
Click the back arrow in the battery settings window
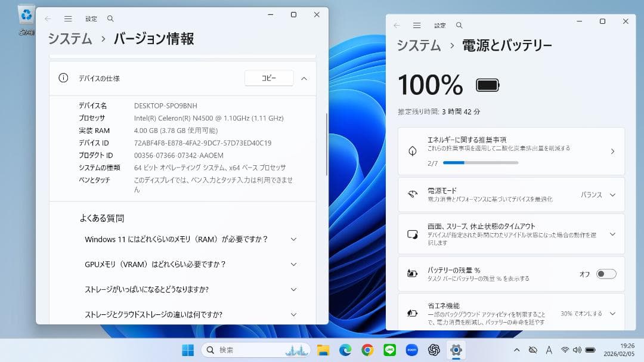click(x=397, y=25)
